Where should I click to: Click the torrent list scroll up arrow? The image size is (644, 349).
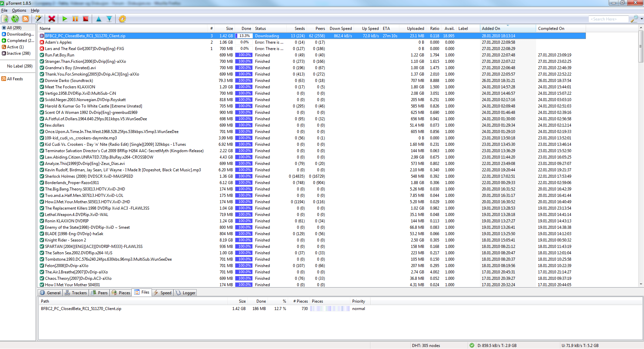tap(641, 28)
